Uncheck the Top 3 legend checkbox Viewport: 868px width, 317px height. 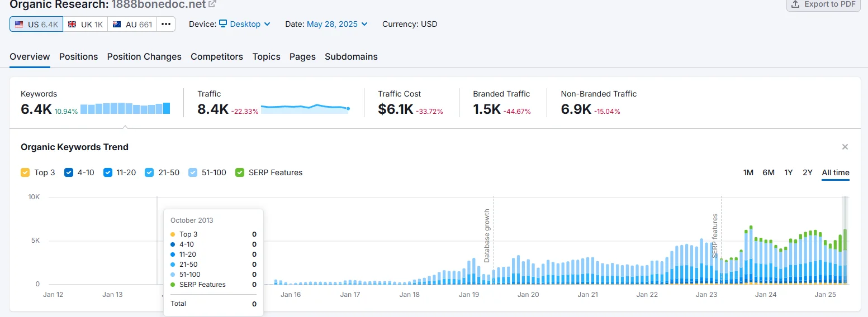pyautogui.click(x=25, y=172)
